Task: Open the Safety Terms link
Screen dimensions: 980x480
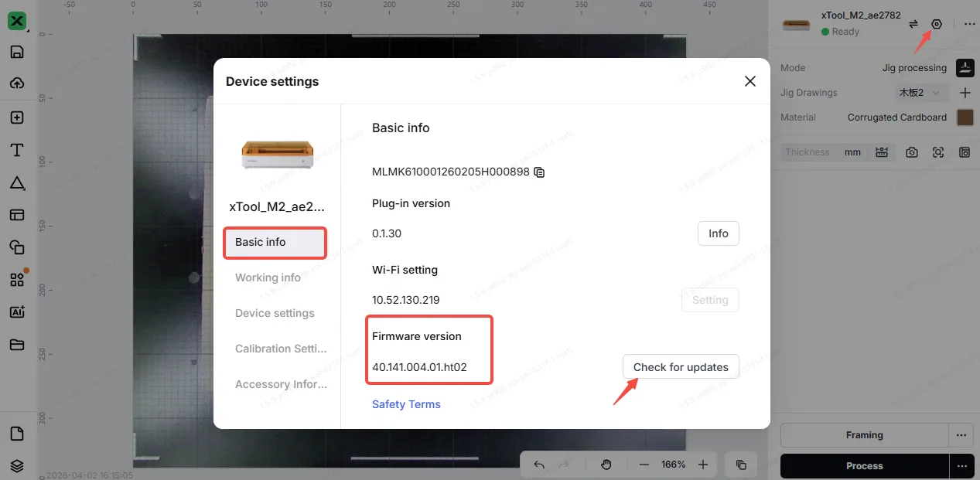Action: 406,404
